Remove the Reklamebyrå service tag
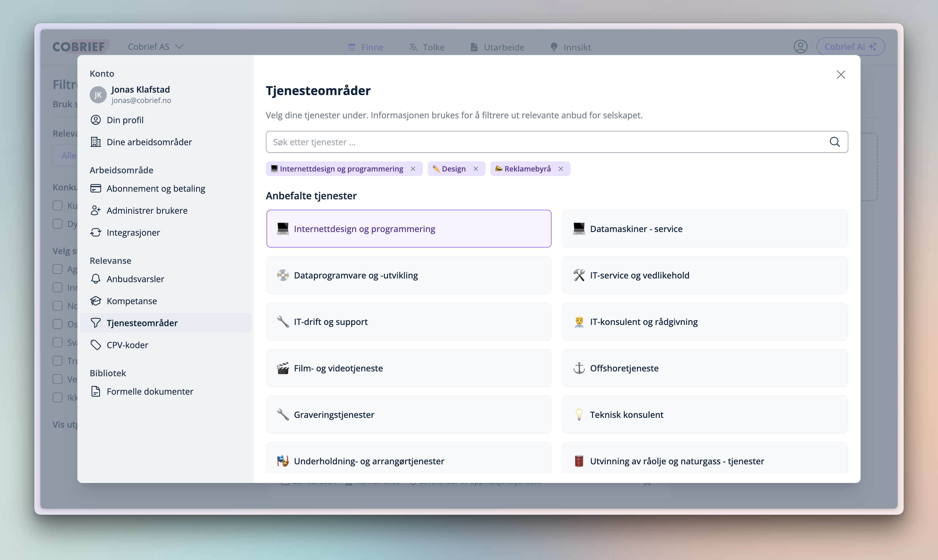The width and height of the screenshot is (938, 560). [561, 169]
